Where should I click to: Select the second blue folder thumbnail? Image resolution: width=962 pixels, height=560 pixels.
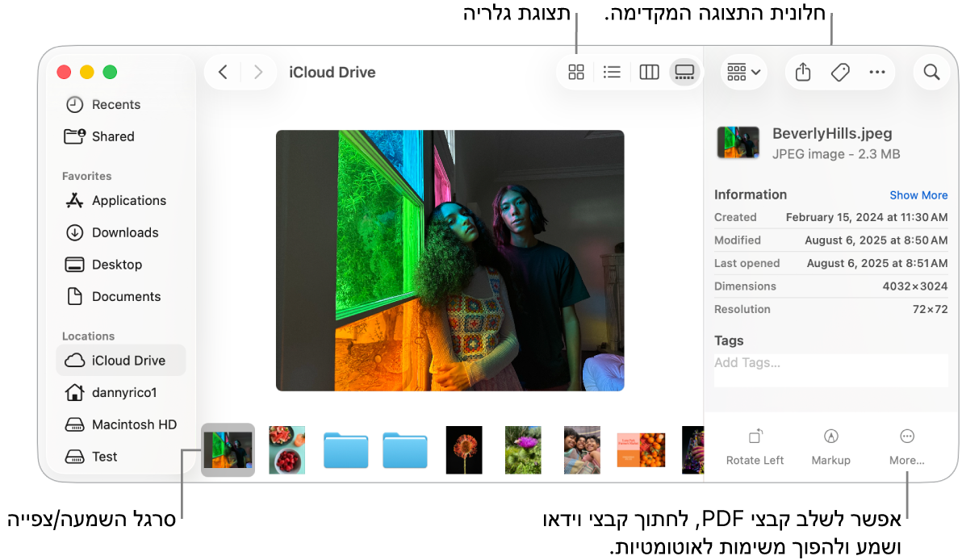pyautogui.click(x=405, y=450)
